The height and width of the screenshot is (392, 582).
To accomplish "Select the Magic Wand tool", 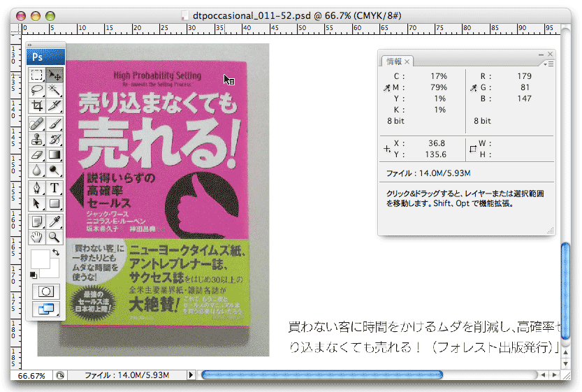I will pos(54,90).
